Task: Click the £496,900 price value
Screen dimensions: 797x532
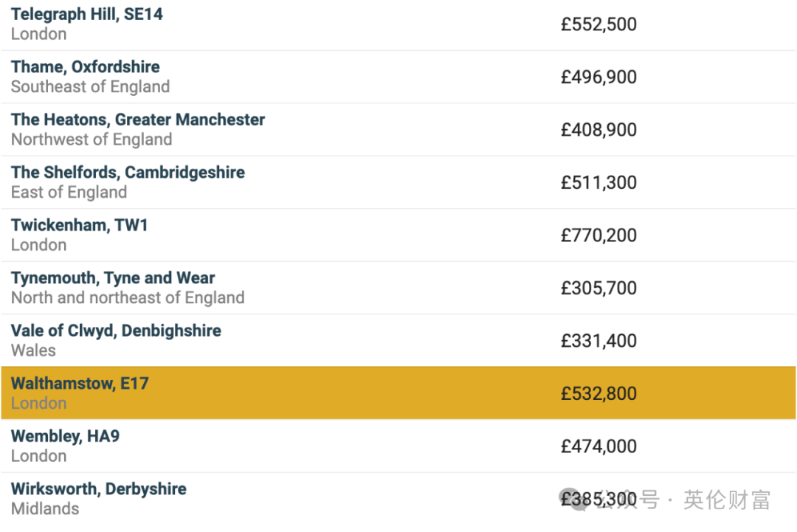Action: point(598,77)
